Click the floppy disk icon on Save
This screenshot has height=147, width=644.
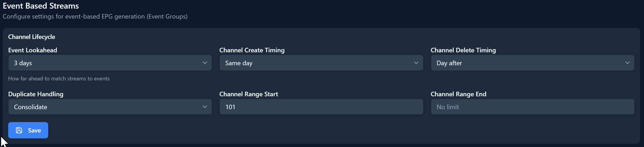coord(19,130)
